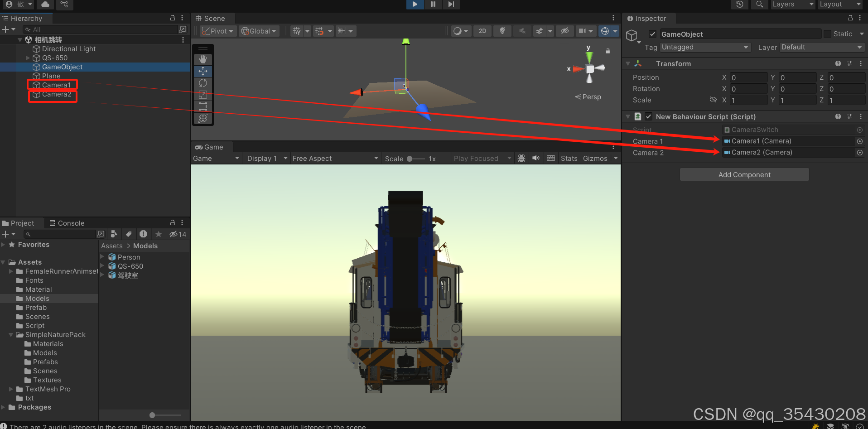Uncheck the New Behaviour Script component checkbox

click(648, 116)
